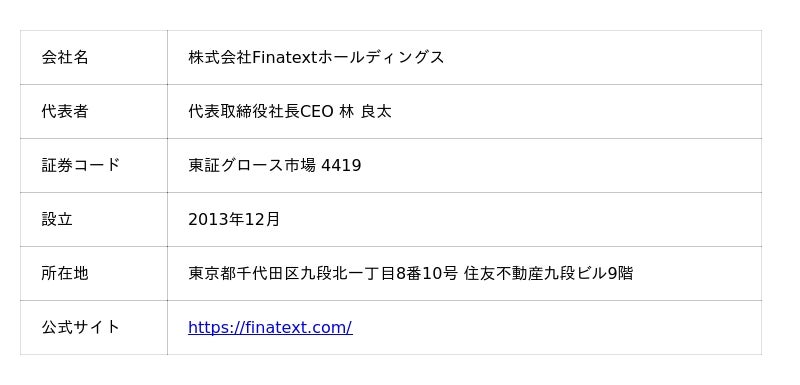Click 住友不動産九段ビル9階 in the address
The image size is (800, 385).
coord(548,274)
